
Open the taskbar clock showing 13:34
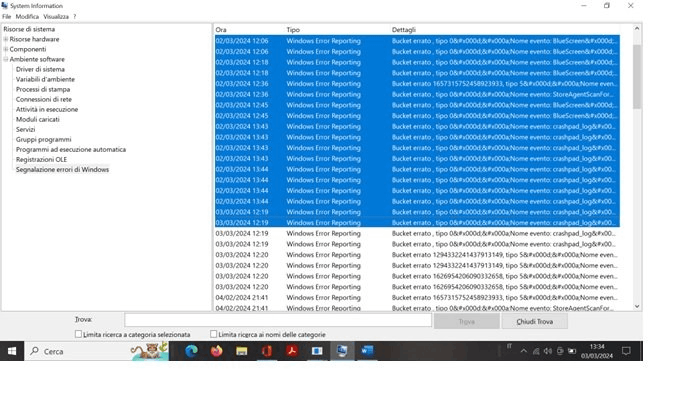597,351
